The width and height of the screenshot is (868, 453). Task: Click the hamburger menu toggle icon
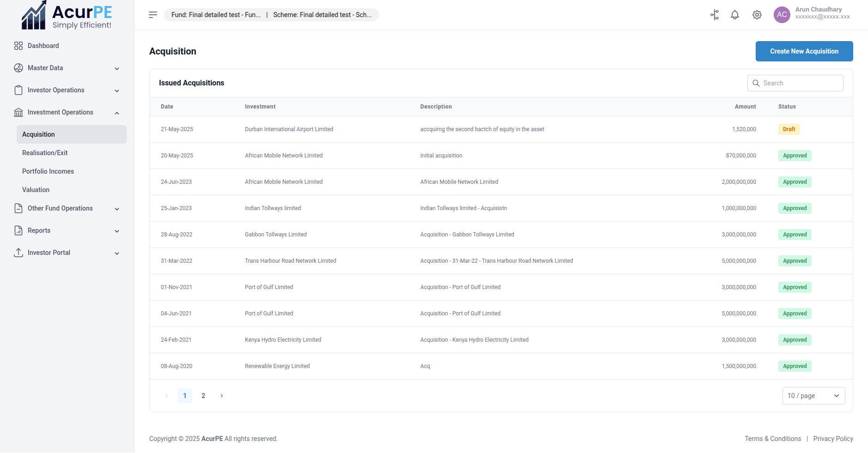click(153, 15)
